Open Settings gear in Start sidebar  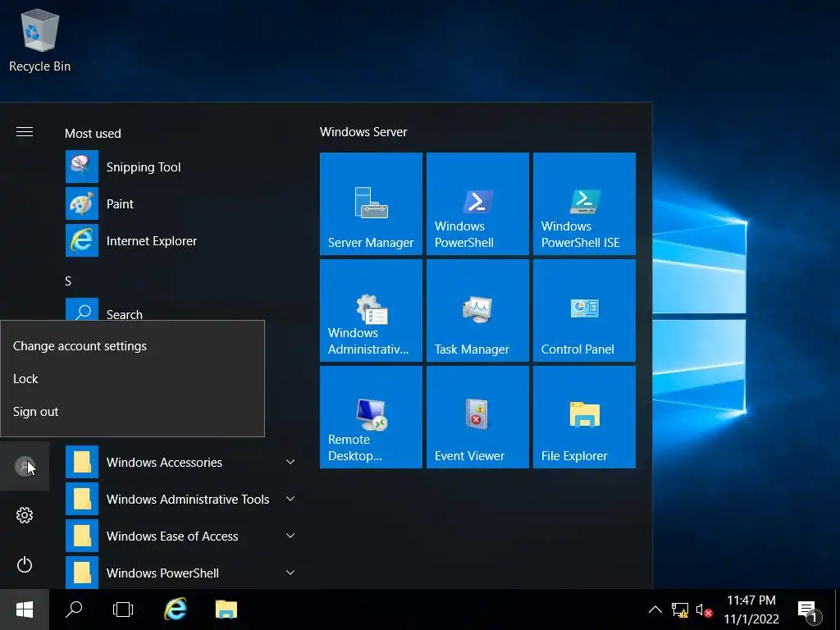pyautogui.click(x=25, y=515)
